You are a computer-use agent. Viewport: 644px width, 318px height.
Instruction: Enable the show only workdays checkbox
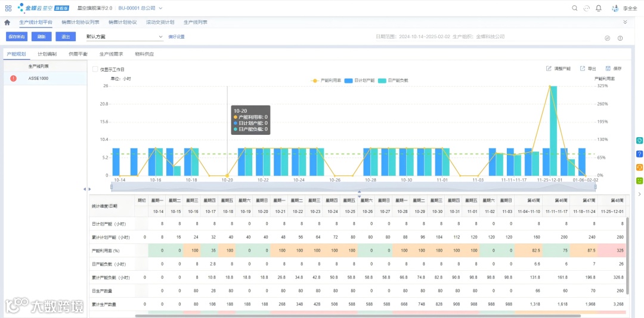coord(95,69)
